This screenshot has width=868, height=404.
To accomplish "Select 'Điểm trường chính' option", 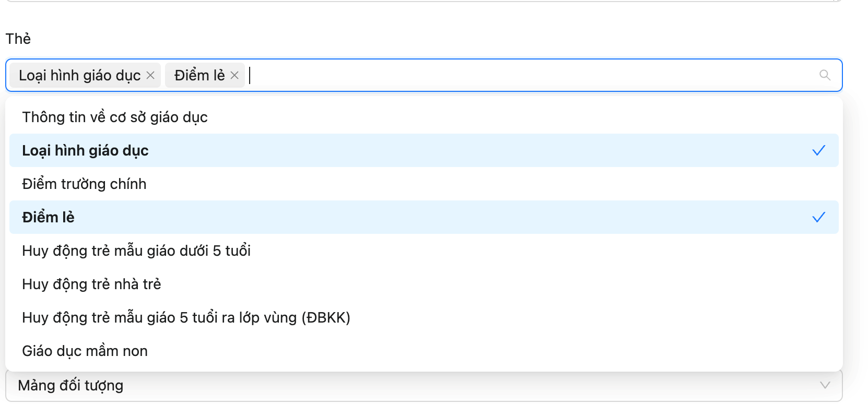I will coord(84,184).
